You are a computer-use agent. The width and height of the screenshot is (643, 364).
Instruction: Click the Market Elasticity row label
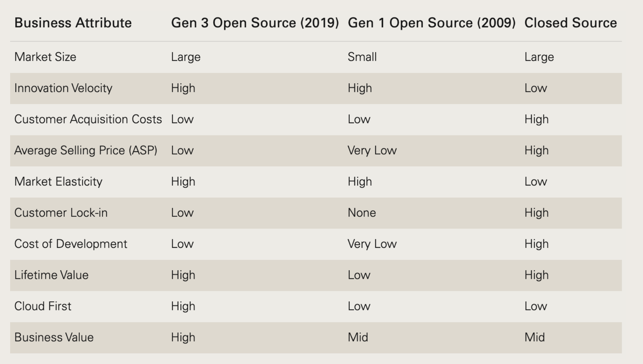click(x=58, y=182)
